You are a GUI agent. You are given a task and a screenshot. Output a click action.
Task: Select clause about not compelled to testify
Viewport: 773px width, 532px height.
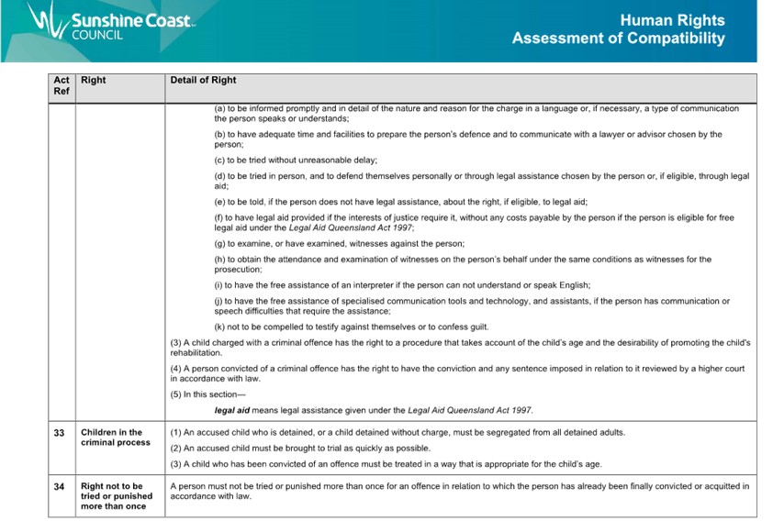(x=351, y=327)
